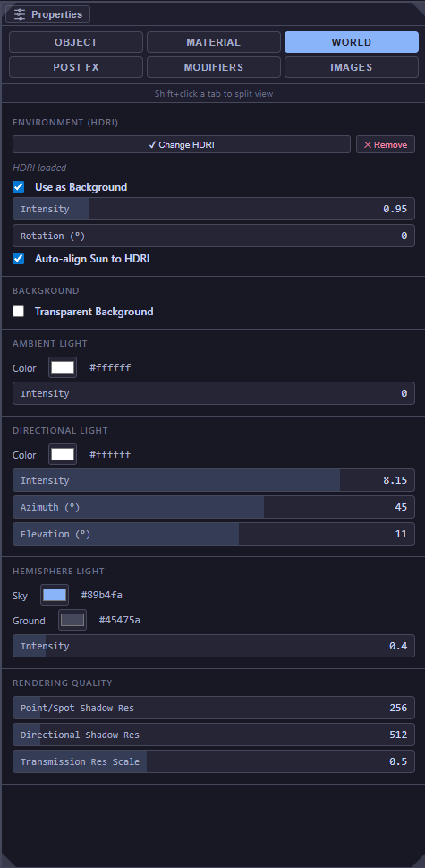Click the ENVIRONMENT (HDRI) section heading

[x=65, y=123]
